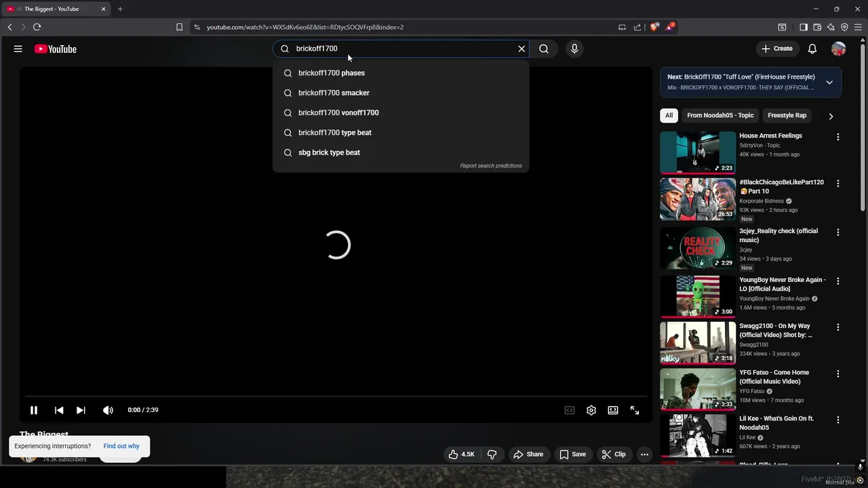
Task: Start voice search with the microphone
Action: point(574,49)
